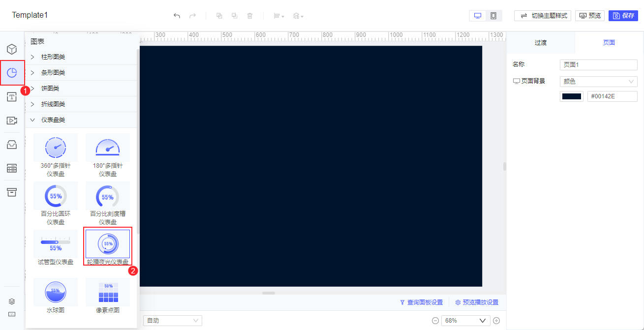This screenshot has width=644, height=330.
Task: Click the zoom out minus icon
Action: pyautogui.click(x=435, y=321)
